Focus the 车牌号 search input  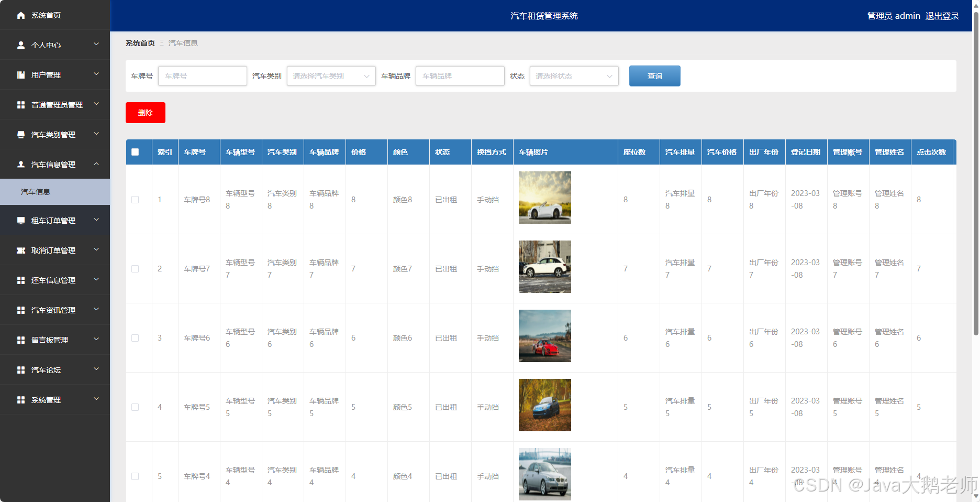pyautogui.click(x=203, y=76)
